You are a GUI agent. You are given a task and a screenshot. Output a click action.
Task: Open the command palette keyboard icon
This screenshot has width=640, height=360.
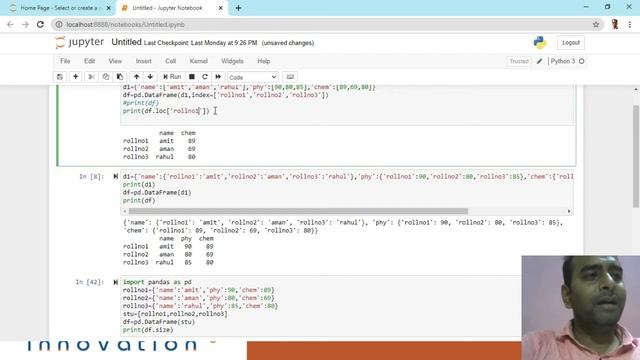(290, 77)
